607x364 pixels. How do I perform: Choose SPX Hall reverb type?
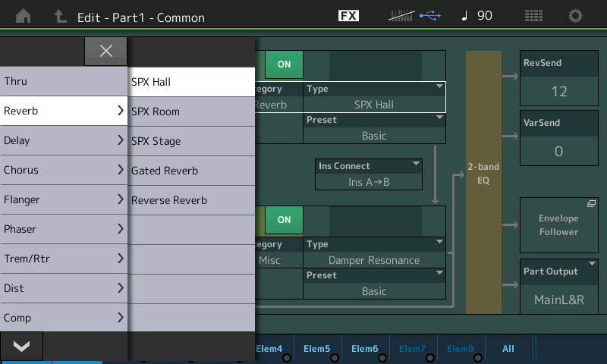point(191,82)
